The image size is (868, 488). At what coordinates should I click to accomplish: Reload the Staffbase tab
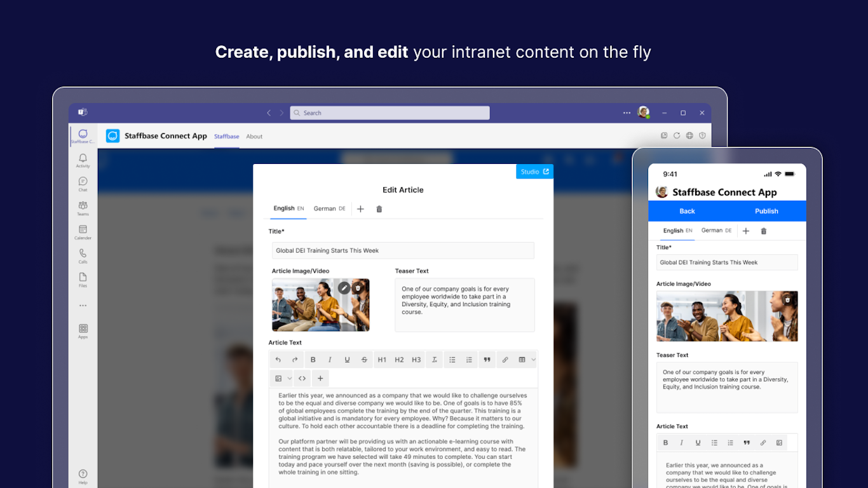[x=677, y=136]
